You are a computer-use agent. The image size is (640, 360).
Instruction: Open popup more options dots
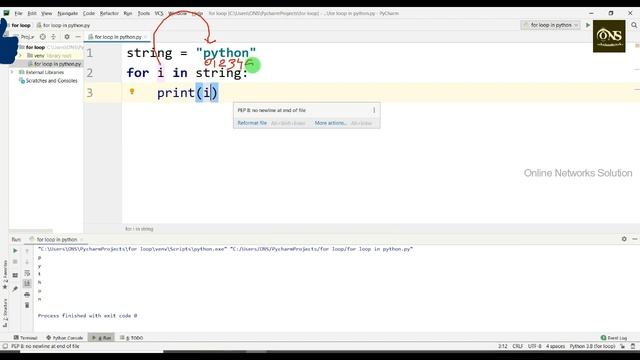click(x=374, y=110)
